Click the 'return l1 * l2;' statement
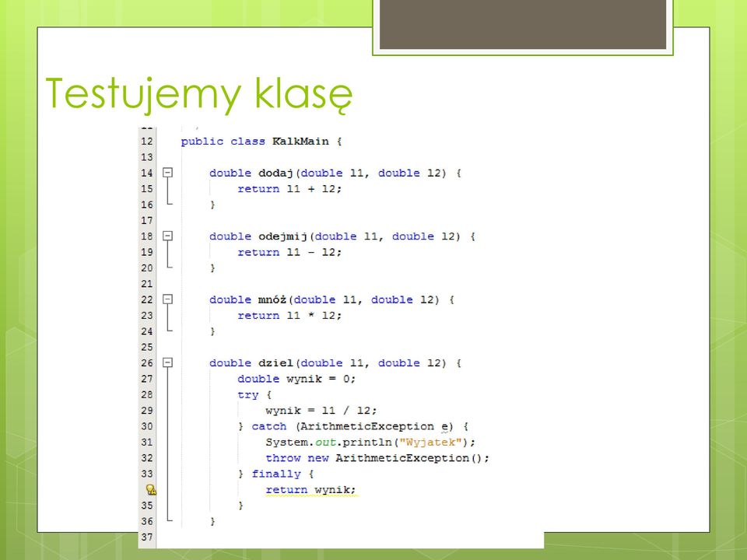Viewport: 747px width, 560px height. pyautogui.click(x=289, y=316)
